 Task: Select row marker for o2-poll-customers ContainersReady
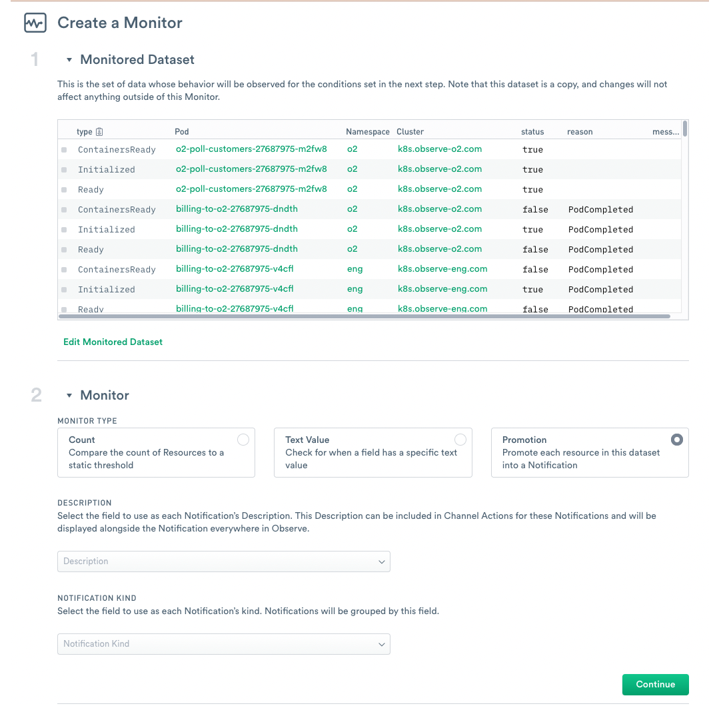[x=64, y=150]
